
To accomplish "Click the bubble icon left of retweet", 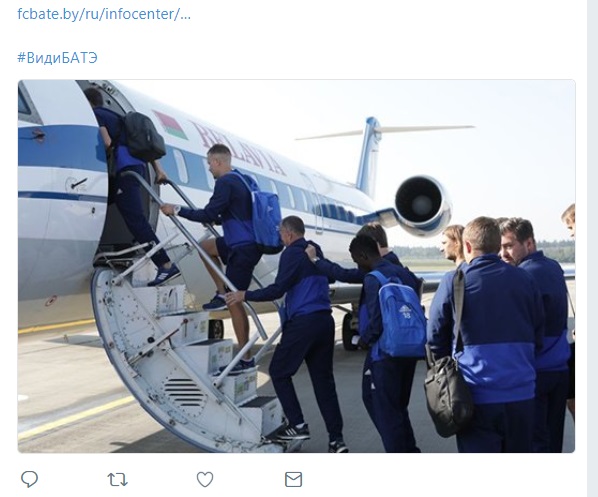I will tap(29, 479).
